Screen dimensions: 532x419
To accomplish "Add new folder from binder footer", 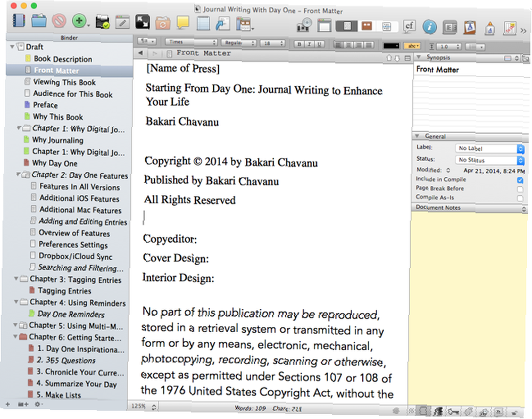I will 23,405.
